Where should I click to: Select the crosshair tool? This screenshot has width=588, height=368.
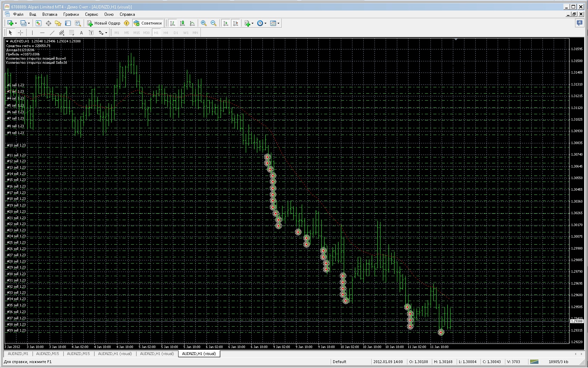21,33
